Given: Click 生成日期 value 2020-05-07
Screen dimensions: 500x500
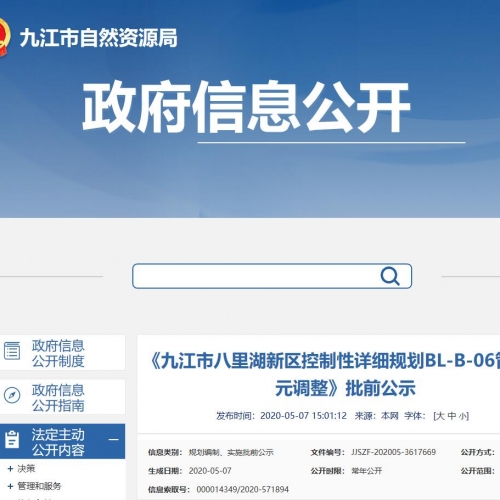Looking at the screenshot, I should [x=210, y=471].
